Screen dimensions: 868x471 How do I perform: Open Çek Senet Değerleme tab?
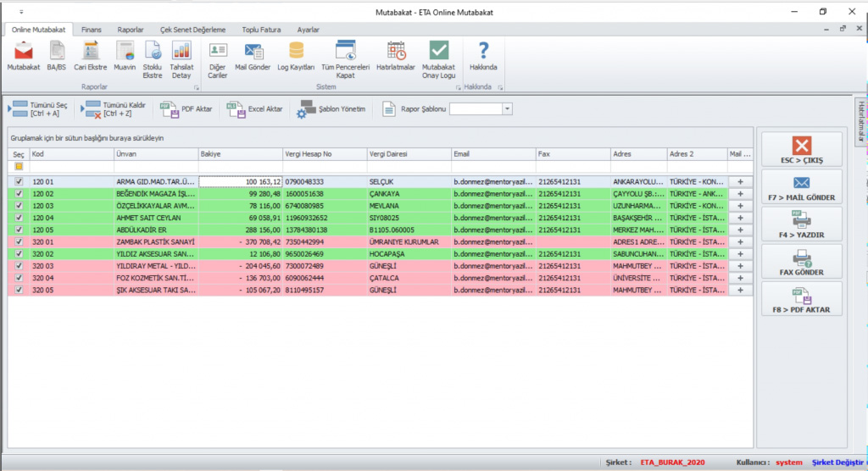pos(192,30)
